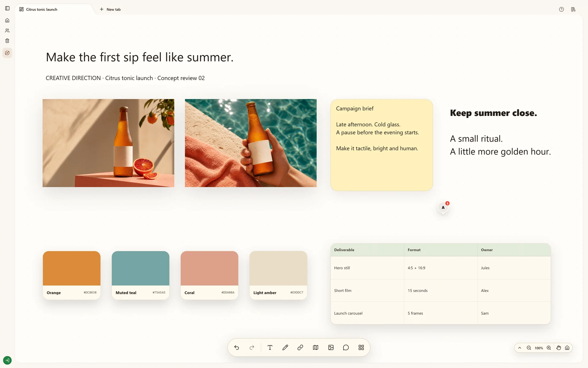Open the library books icon at top right
Screen dimensions: 588x368
[573, 10]
